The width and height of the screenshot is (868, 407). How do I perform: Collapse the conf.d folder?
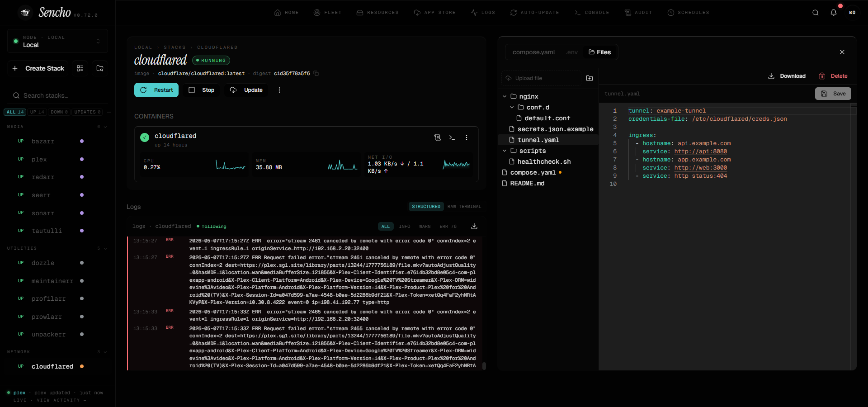[512, 107]
